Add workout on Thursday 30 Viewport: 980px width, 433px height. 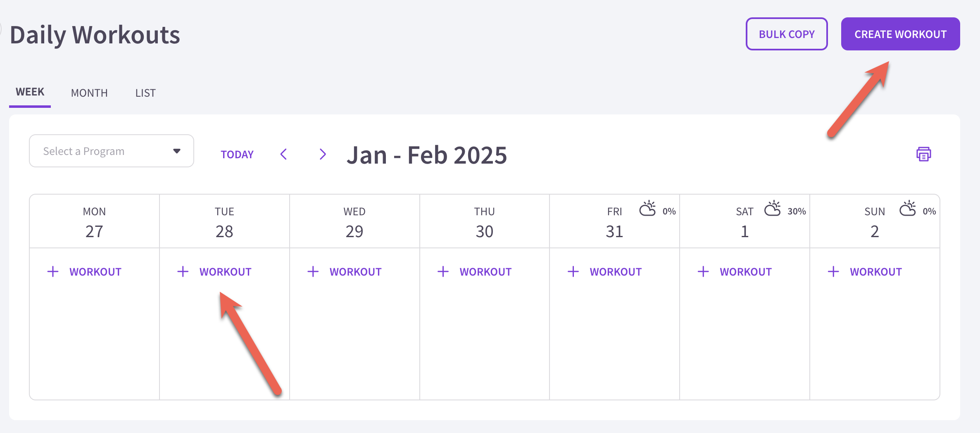(475, 271)
